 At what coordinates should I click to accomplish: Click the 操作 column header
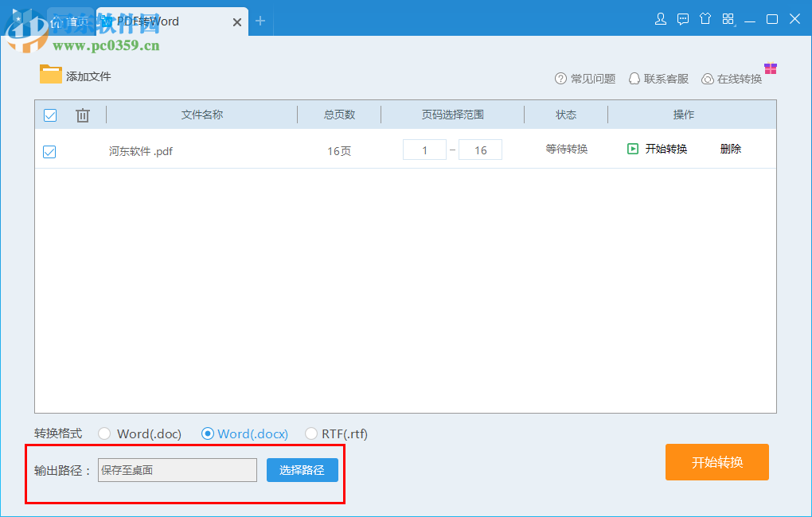tap(684, 115)
